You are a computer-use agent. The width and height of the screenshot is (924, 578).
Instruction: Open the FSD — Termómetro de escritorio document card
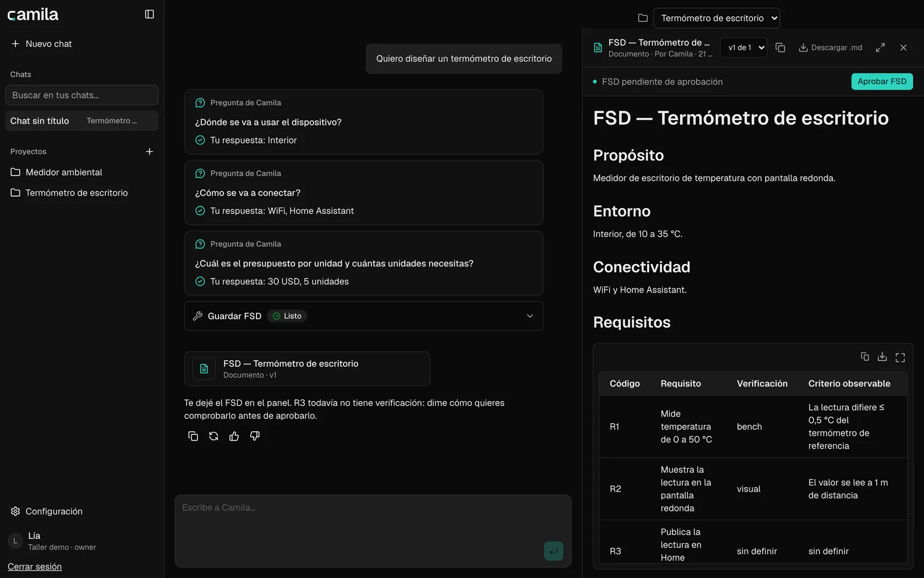pos(307,369)
